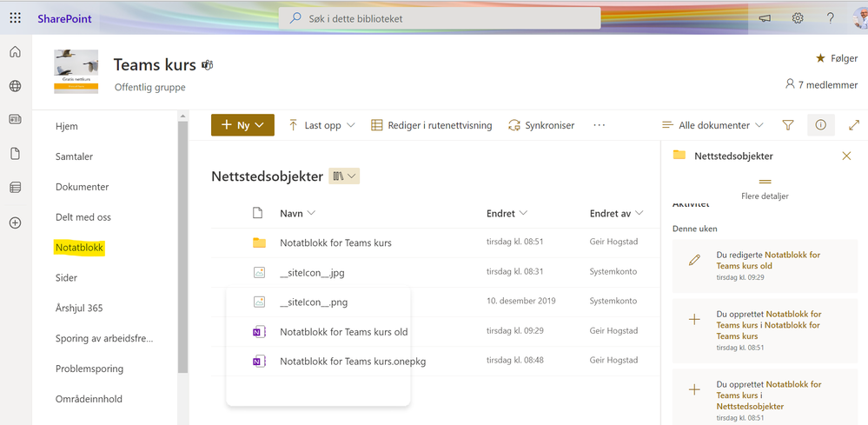
Task: Open Notatblokk for Teams kurs old activity link
Action: [x=768, y=260]
